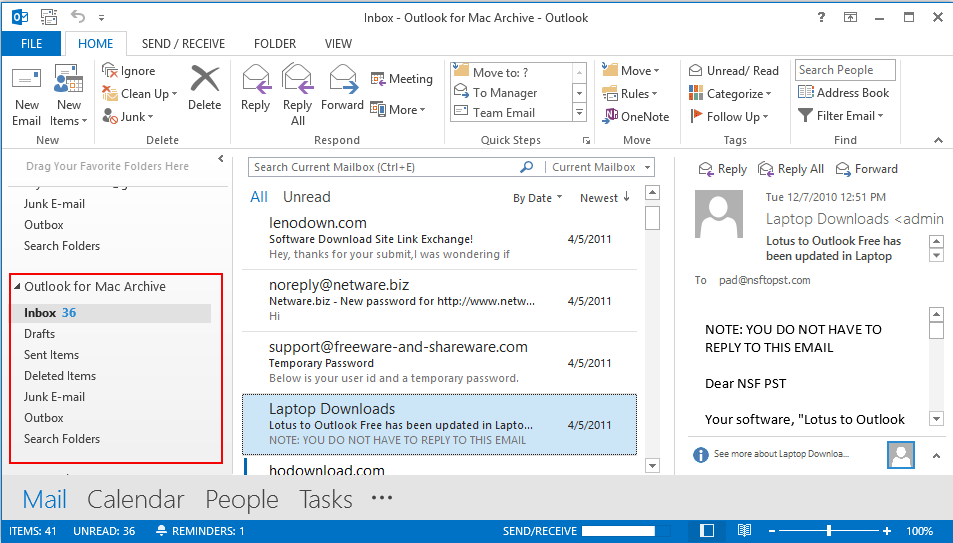Open Follow Up flag menu
Image resolution: width=953 pixels, height=543 pixels.
point(729,116)
